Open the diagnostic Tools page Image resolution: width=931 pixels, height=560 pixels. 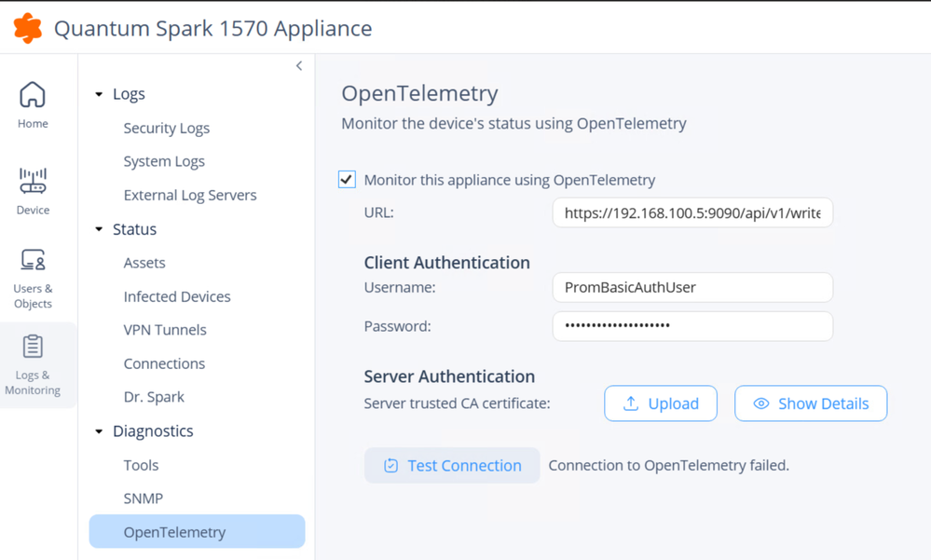coord(141,465)
